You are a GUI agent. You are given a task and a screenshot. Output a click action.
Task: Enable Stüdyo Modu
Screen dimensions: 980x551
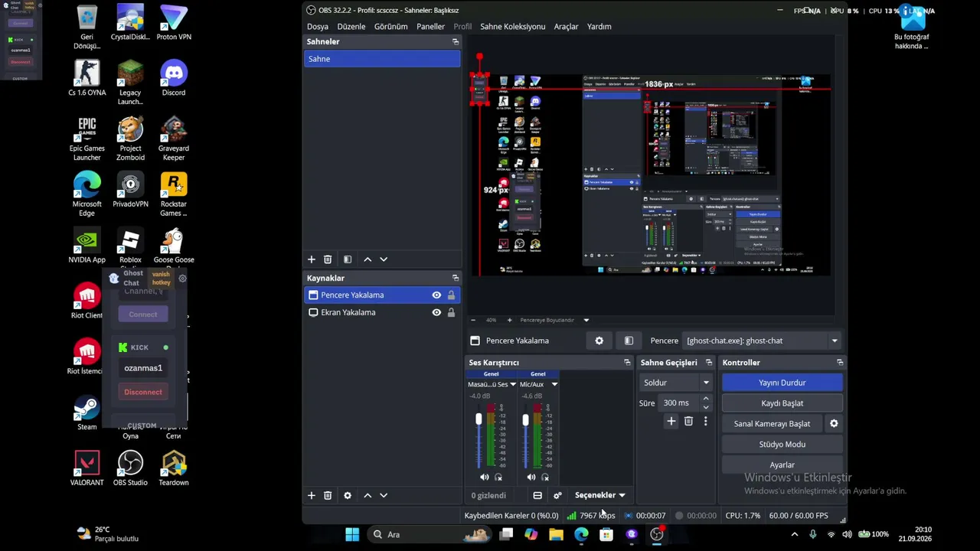[782, 444]
